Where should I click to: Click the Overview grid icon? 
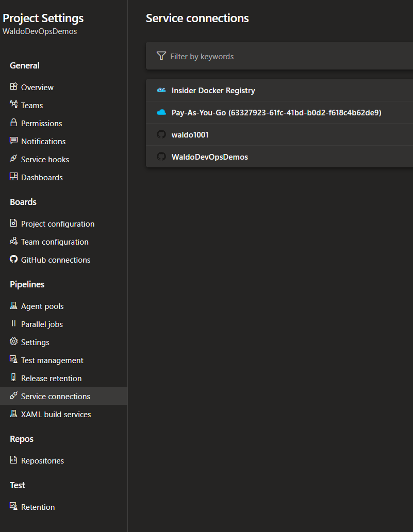pos(13,87)
